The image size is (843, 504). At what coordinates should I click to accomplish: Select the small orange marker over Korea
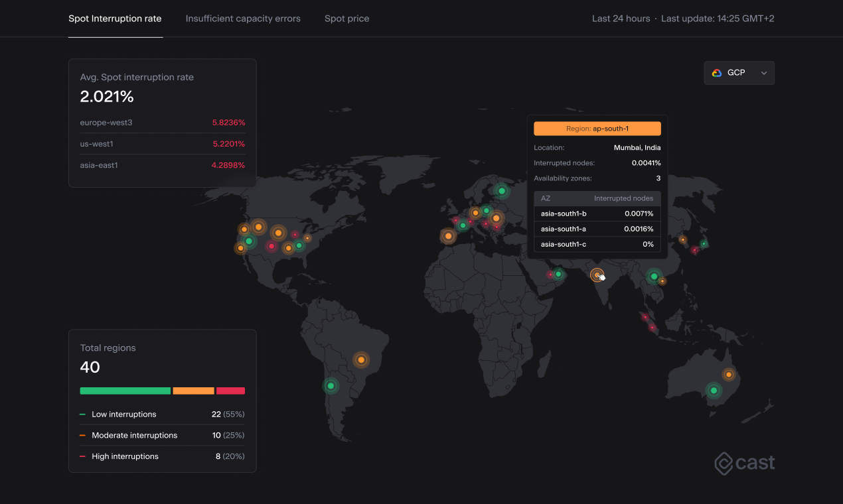682,240
